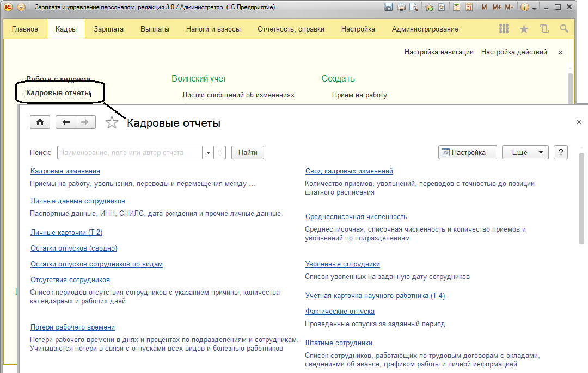
Task: Add Кадровые отчеты to favorites via star
Action: click(112, 122)
